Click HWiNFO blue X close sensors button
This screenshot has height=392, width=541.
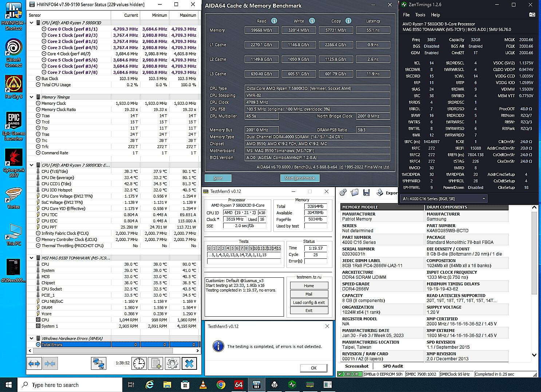(x=189, y=363)
